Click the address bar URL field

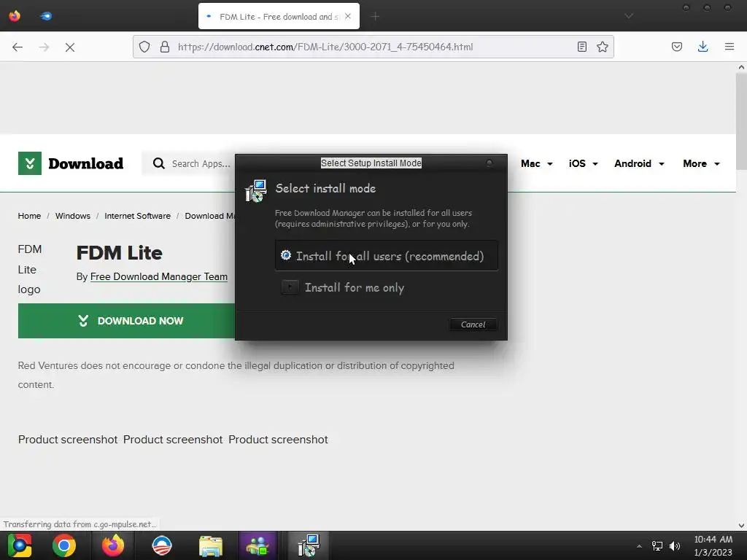point(373,47)
